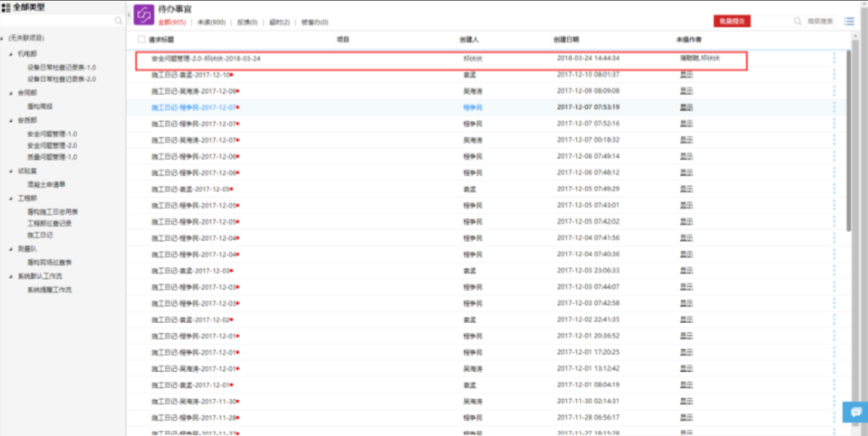868x436 pixels.
Task: Open three-dot menu for 2017-12-09 08:09:08 row
Action: (834, 91)
